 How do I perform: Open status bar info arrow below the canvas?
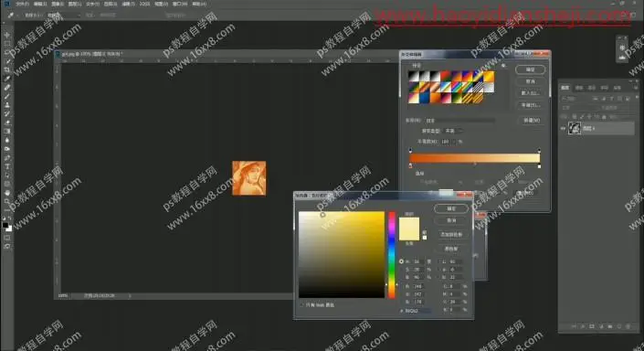(130, 295)
